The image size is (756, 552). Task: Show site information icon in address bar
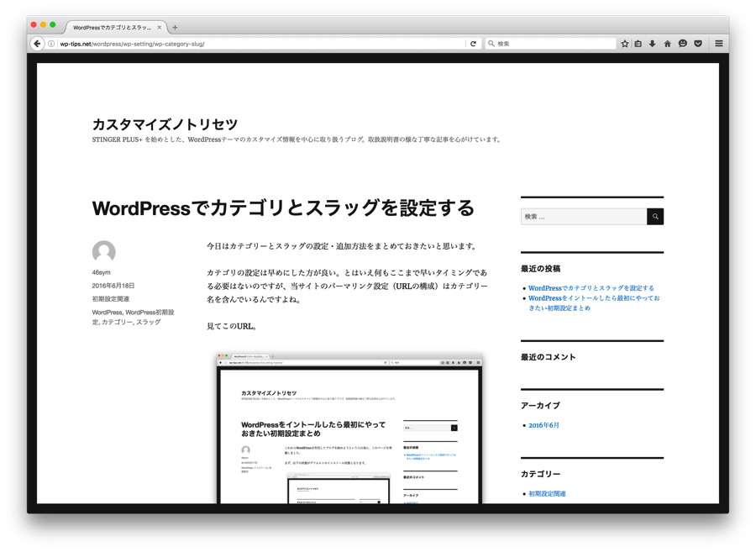(51, 44)
